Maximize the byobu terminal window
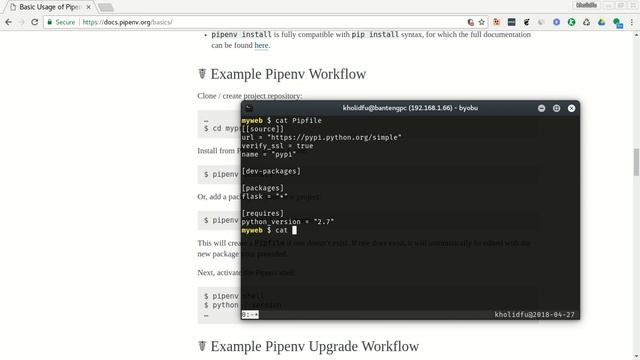Image resolution: width=640 pixels, height=360 pixels. (x=556, y=108)
